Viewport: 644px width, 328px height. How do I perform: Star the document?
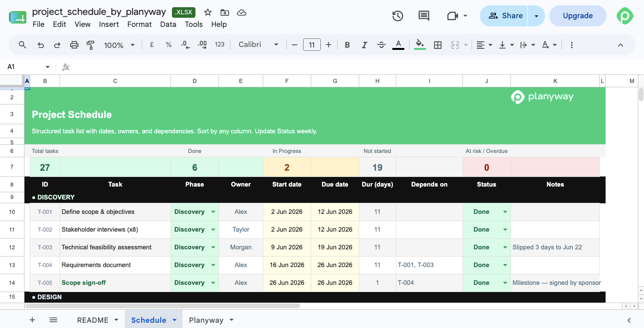[207, 12]
